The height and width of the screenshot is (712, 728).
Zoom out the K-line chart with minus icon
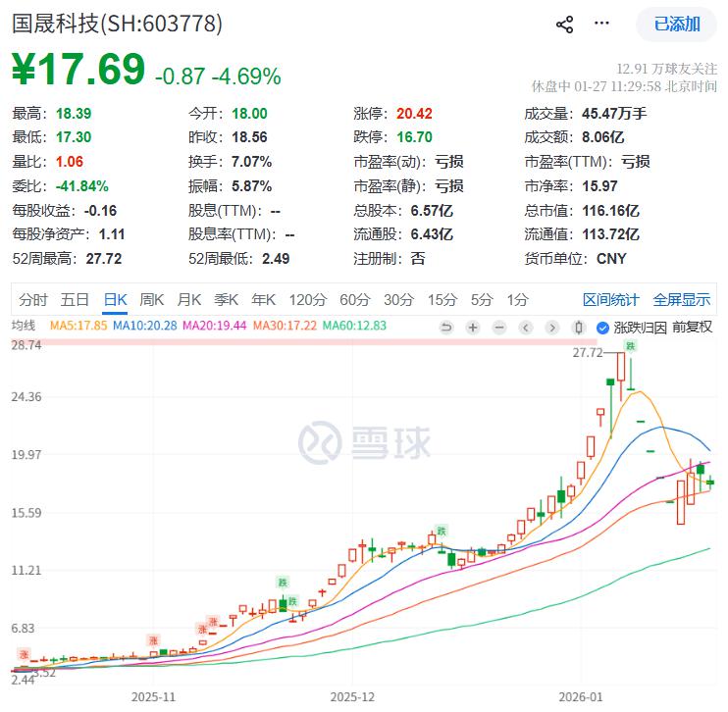tap(499, 327)
